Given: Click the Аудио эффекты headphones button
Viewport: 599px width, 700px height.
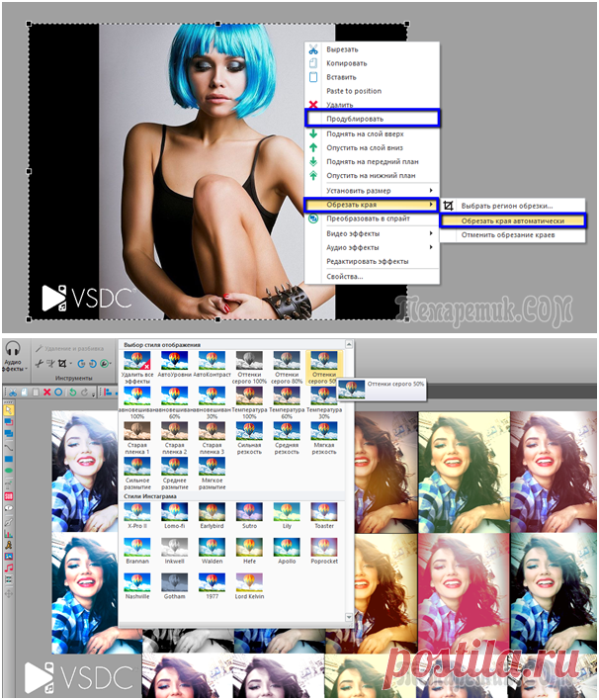Looking at the screenshot, I should pos(13,356).
